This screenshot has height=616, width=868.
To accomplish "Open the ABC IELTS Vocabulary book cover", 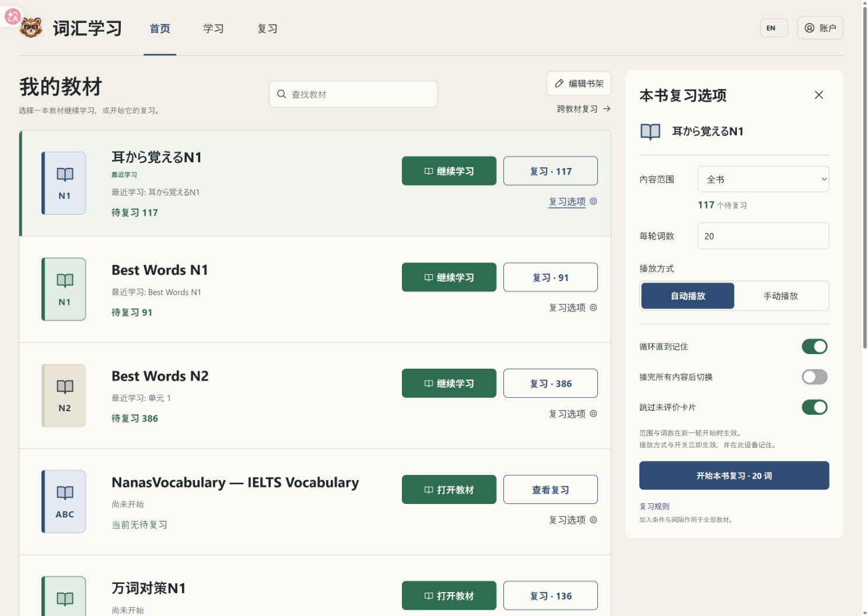I will (64, 502).
